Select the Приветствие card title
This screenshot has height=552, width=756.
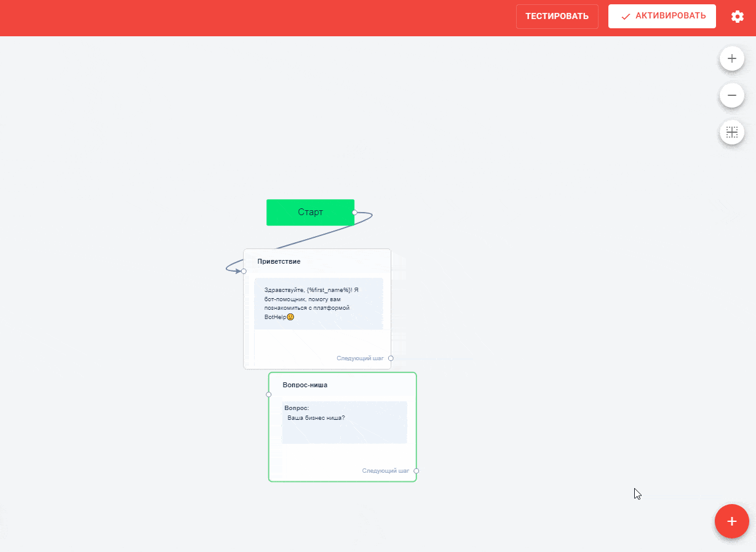pyautogui.click(x=279, y=262)
